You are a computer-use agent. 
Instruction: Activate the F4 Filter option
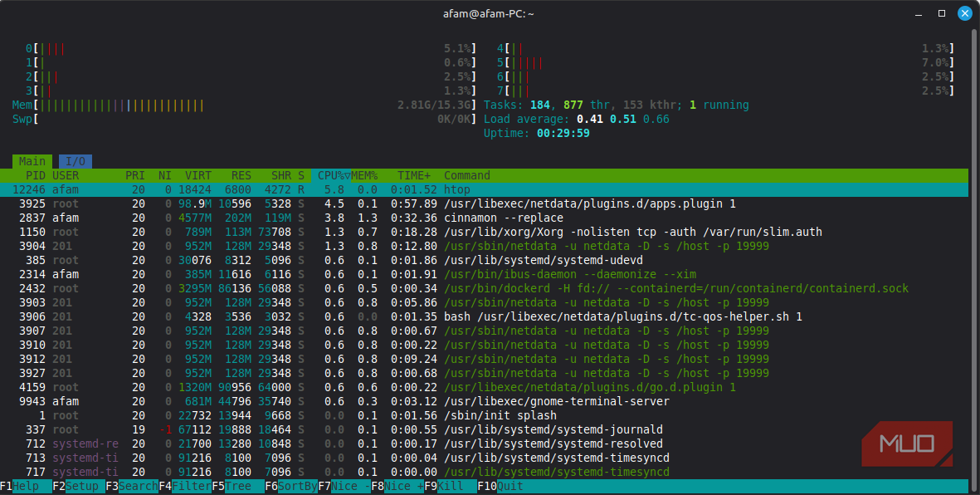click(185, 486)
